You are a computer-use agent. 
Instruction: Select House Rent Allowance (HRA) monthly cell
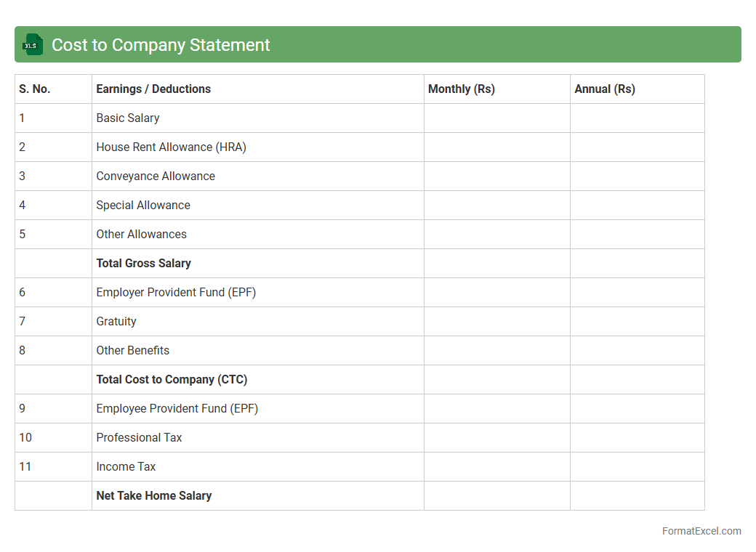[x=496, y=147]
